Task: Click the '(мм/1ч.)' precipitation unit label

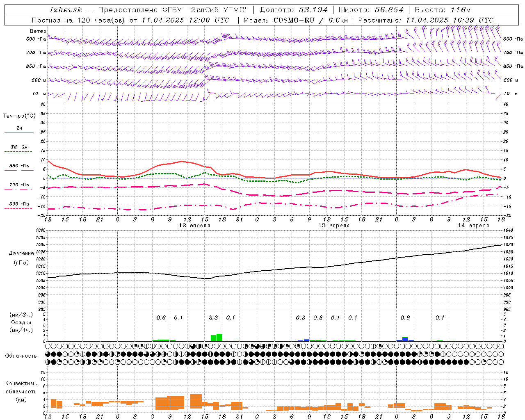Action: click(21, 330)
